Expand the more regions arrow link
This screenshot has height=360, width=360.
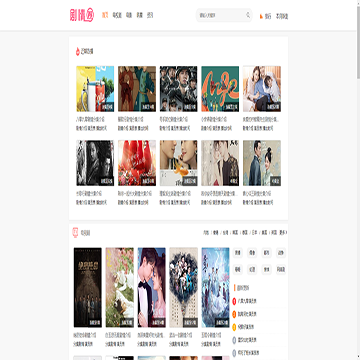(284, 232)
